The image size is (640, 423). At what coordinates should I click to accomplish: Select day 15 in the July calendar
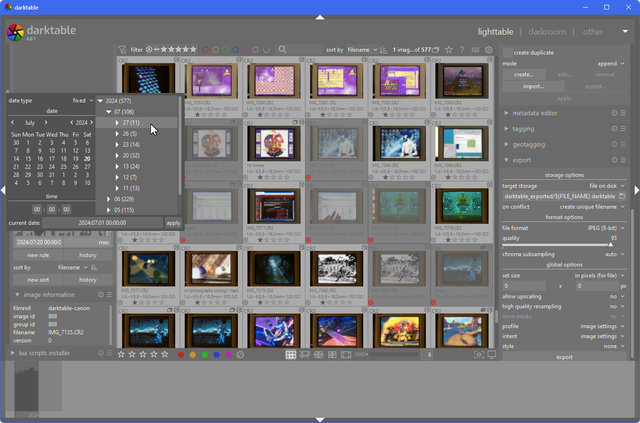tap(27, 158)
